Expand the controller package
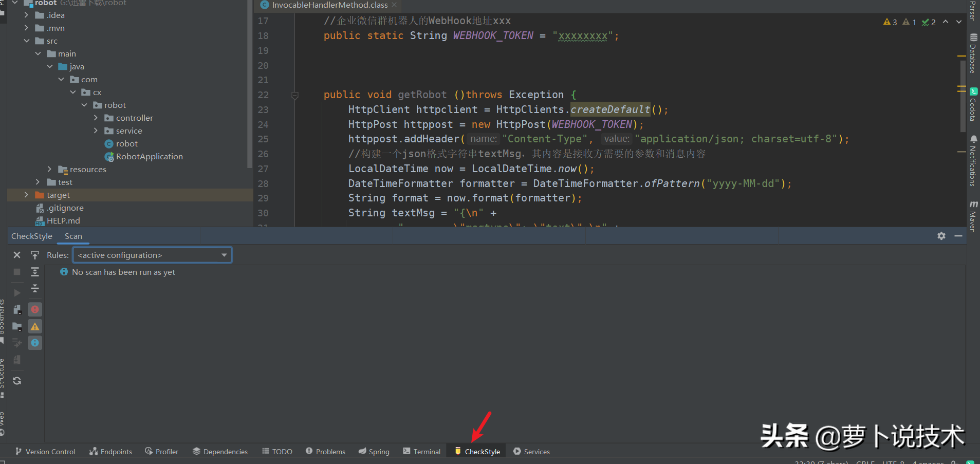 coord(96,118)
